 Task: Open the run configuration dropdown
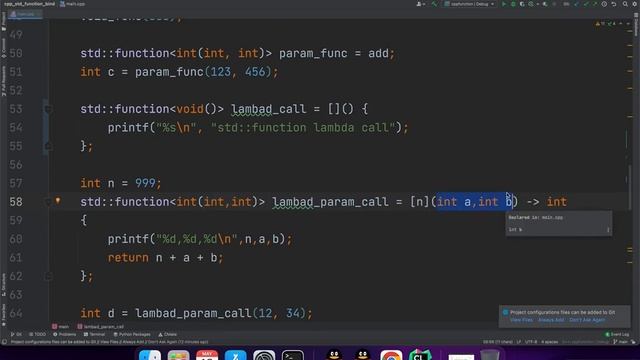(x=470, y=4)
